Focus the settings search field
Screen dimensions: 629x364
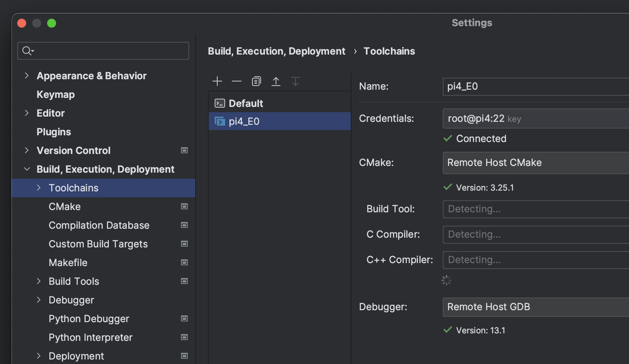click(x=103, y=51)
